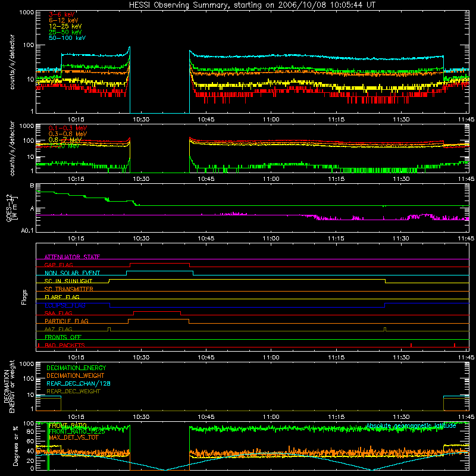Select the 0.1-0.3 MeV legend label
This screenshot has height=476, width=476.
(x=68, y=128)
